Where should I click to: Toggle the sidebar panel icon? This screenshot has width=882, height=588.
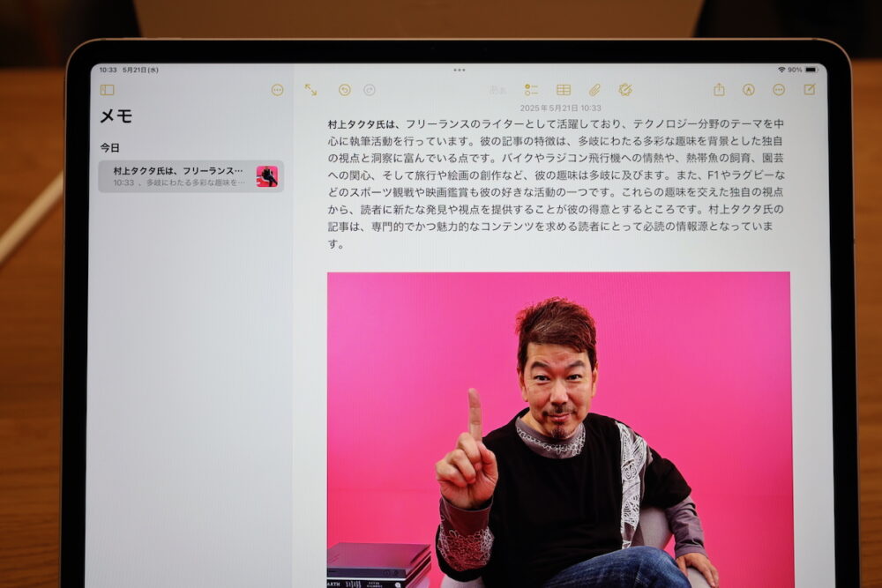(107, 90)
